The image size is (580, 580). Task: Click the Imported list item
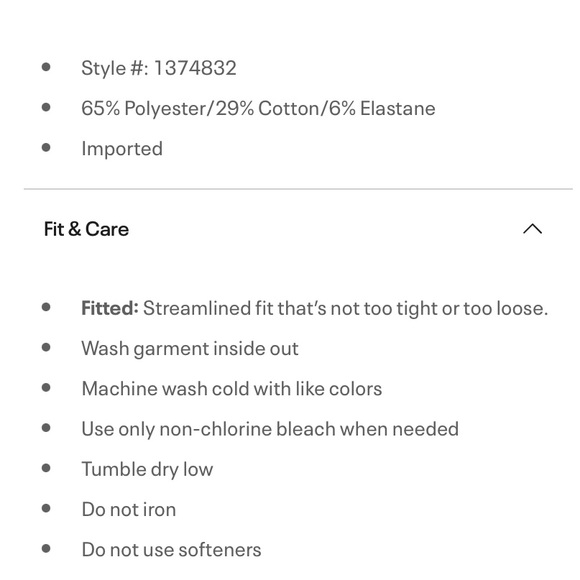[122, 149]
